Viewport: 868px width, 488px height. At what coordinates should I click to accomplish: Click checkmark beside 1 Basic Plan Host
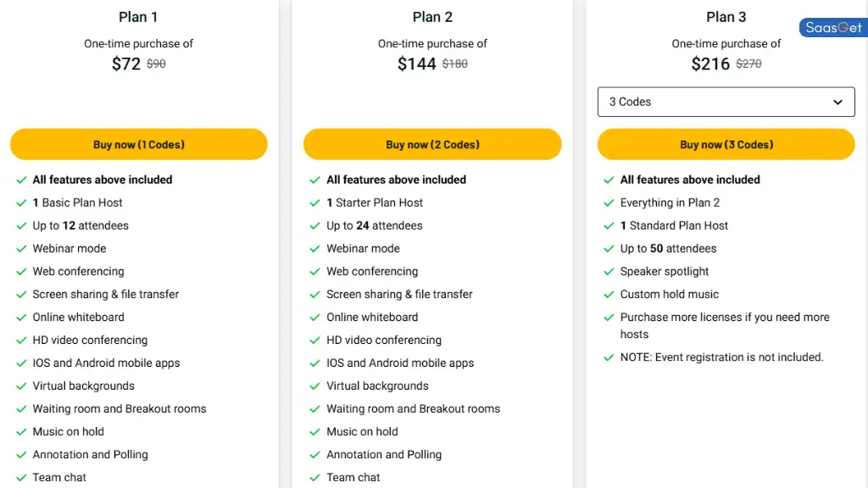[21, 203]
